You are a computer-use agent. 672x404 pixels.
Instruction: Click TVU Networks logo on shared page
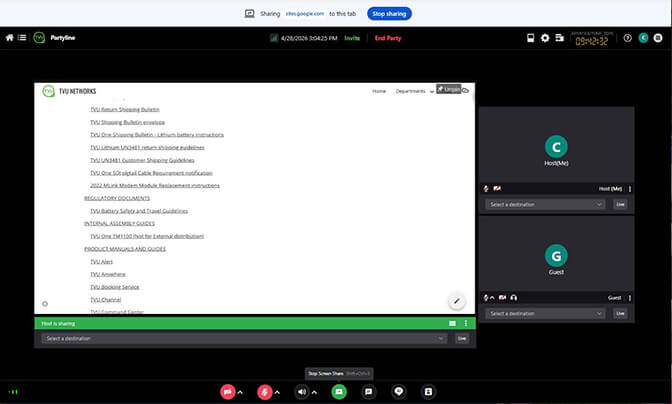[x=48, y=91]
